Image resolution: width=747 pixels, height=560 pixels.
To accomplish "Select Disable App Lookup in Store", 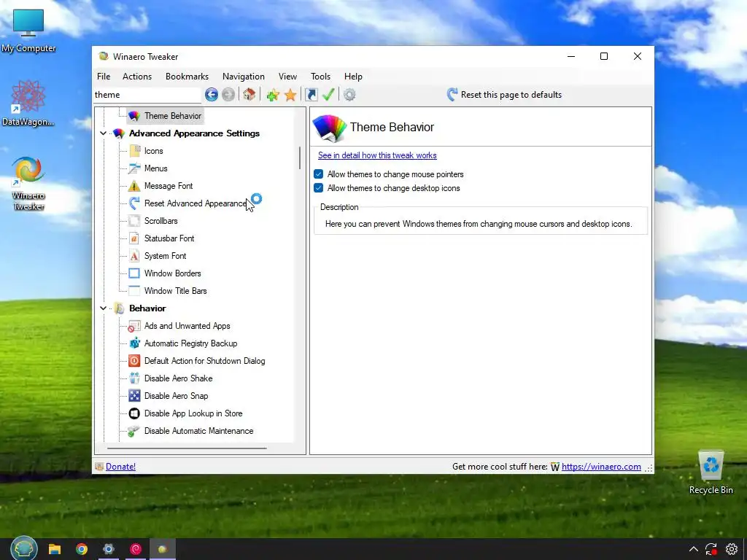I will click(x=193, y=413).
